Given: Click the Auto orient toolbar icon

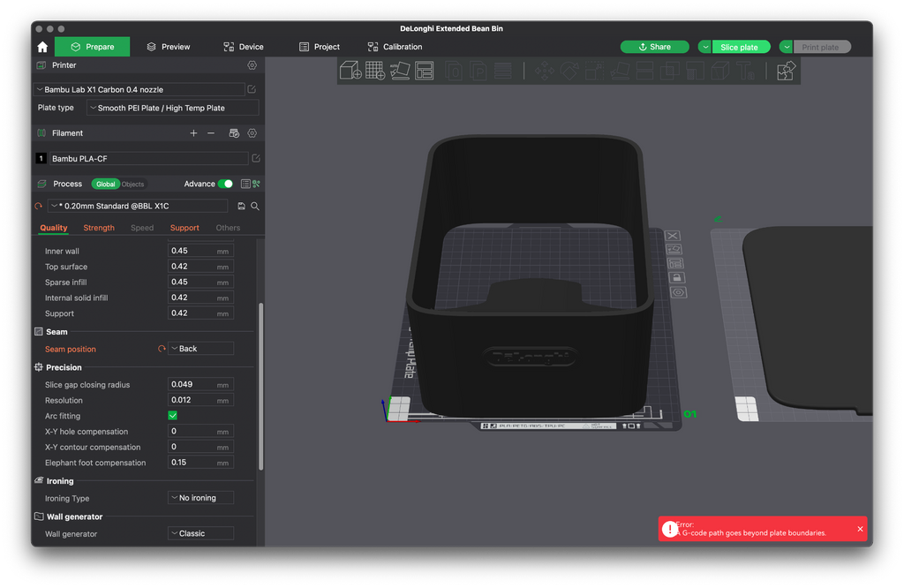Looking at the screenshot, I should [400, 71].
